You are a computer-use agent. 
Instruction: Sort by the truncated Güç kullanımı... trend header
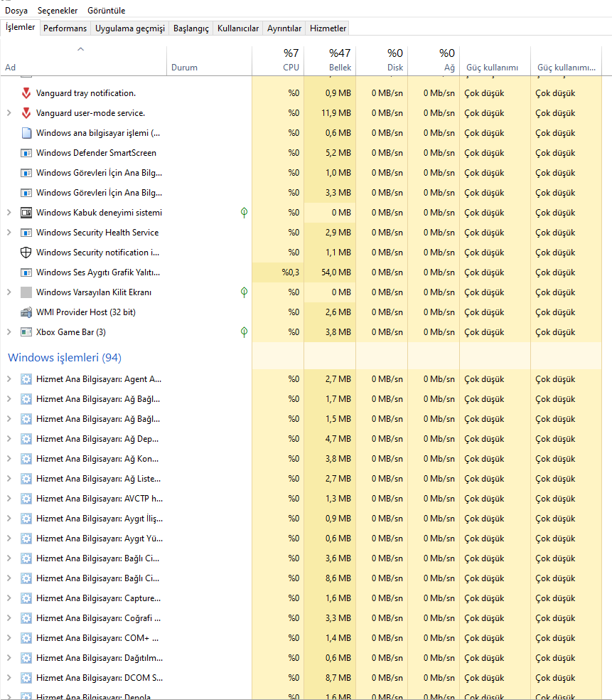(566, 60)
